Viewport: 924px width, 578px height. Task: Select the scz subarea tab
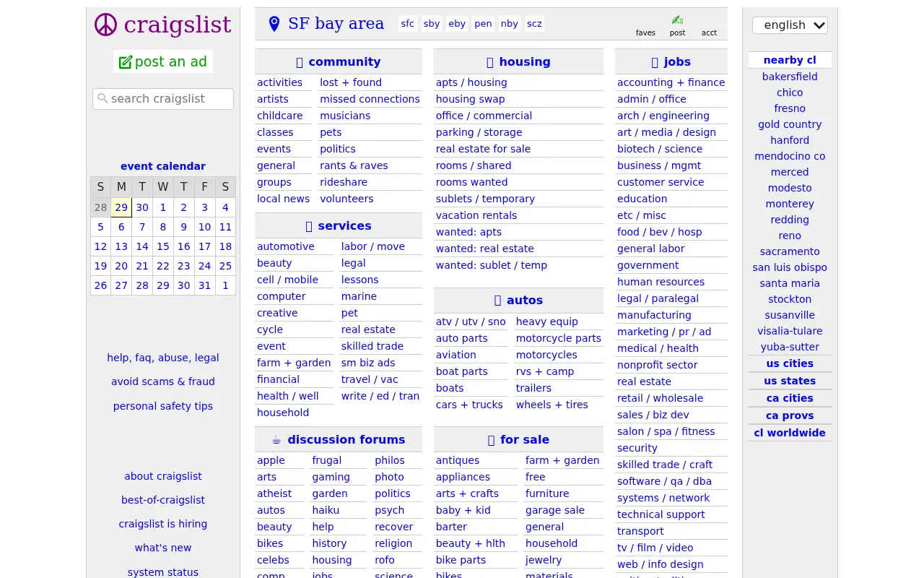534,24
